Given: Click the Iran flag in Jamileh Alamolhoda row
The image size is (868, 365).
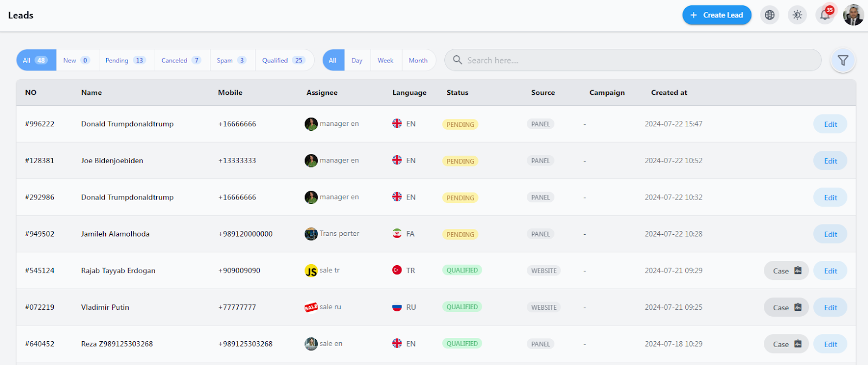Looking at the screenshot, I should 397,233.
